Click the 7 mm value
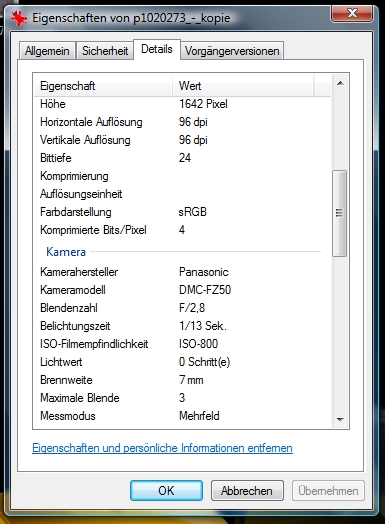 (x=191, y=380)
